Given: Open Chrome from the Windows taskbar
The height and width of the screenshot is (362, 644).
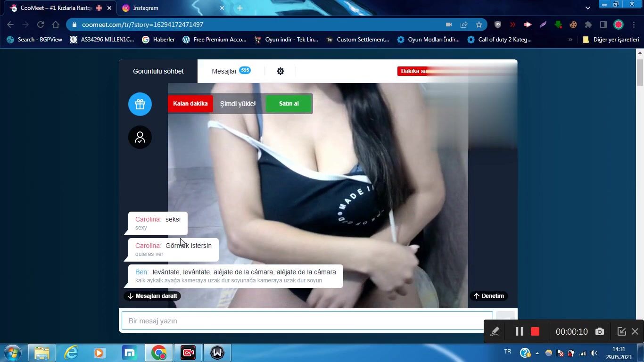Looking at the screenshot, I should [159, 353].
